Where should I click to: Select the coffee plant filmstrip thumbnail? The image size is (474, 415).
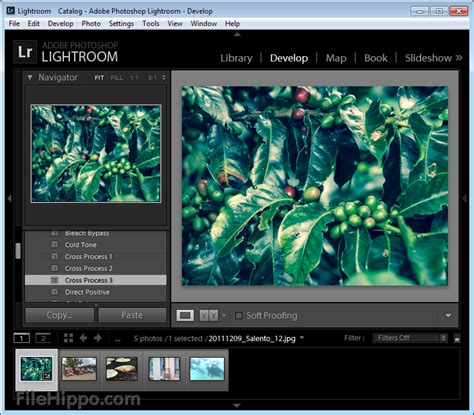(x=36, y=369)
